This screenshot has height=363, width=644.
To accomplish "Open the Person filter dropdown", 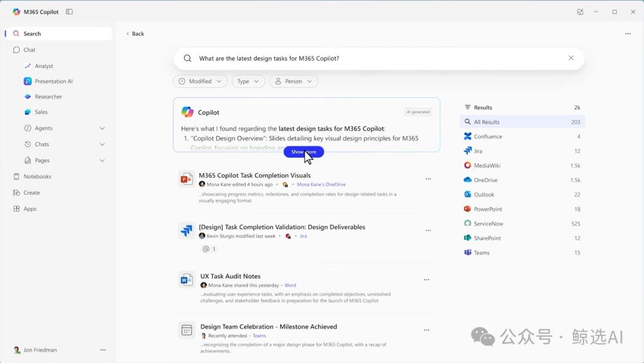I will (x=293, y=81).
